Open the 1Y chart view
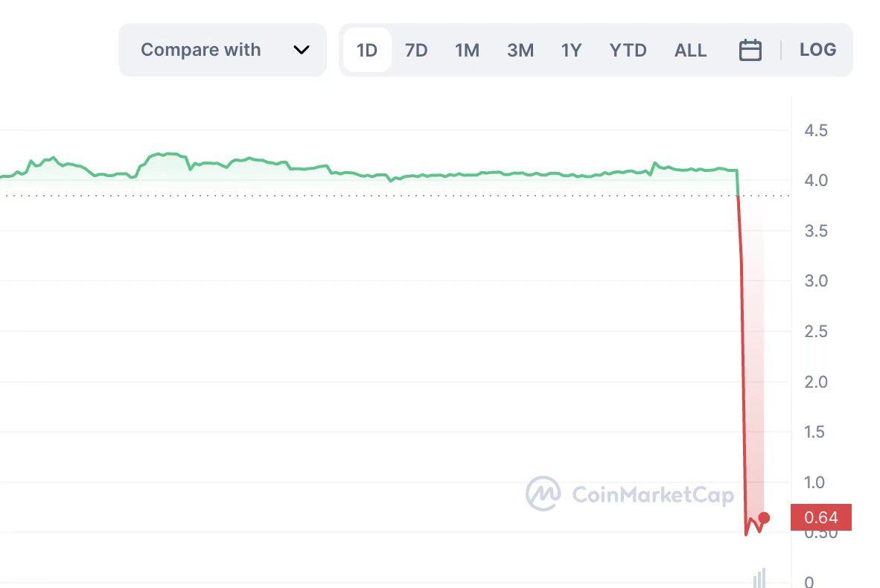880x588 pixels. pos(571,50)
